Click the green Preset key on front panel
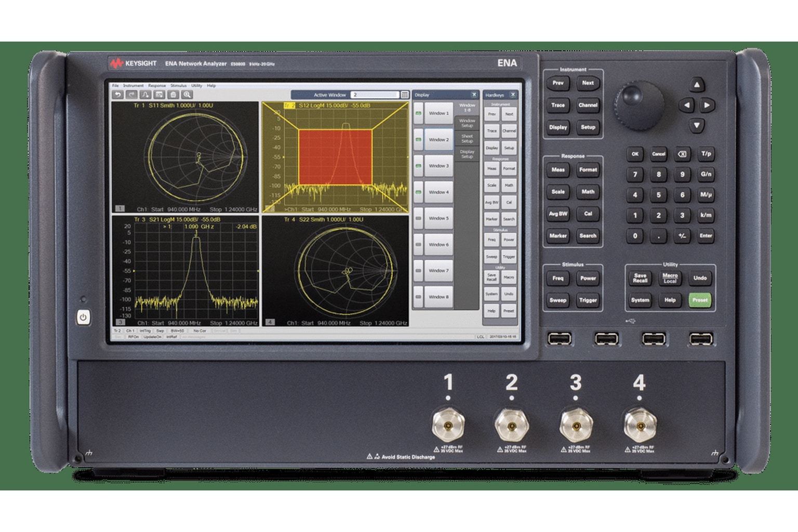The image size is (798, 532). pyautogui.click(x=700, y=300)
